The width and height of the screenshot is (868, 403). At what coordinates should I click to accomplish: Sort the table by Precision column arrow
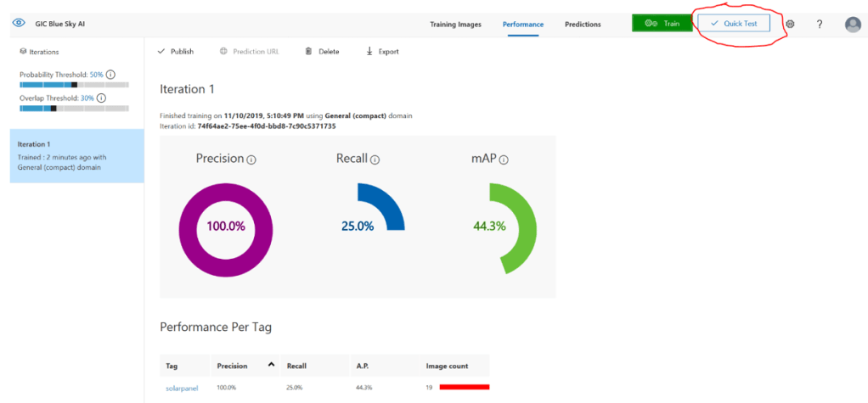pyautogui.click(x=271, y=365)
